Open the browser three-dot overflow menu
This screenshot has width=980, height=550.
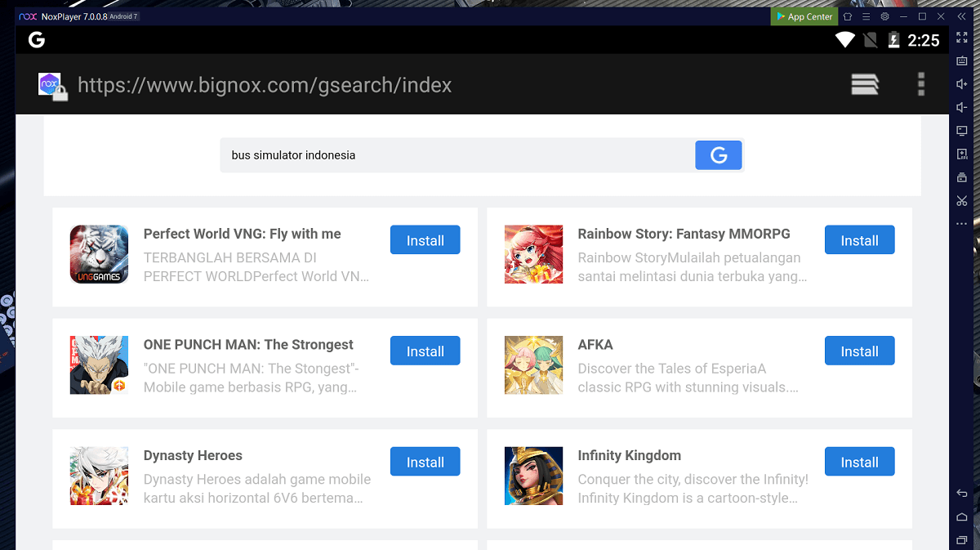tap(921, 84)
